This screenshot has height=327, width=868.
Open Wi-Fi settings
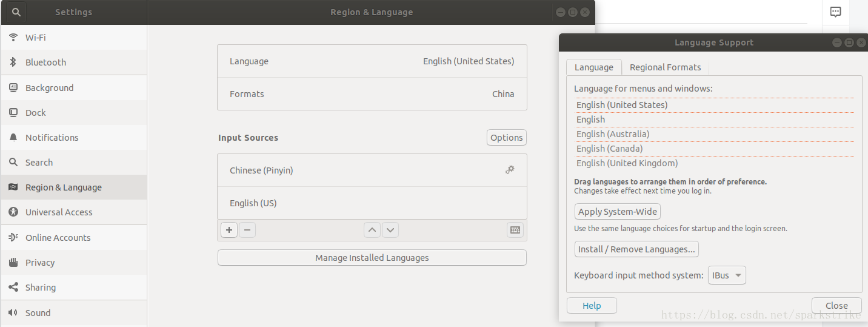(x=74, y=37)
